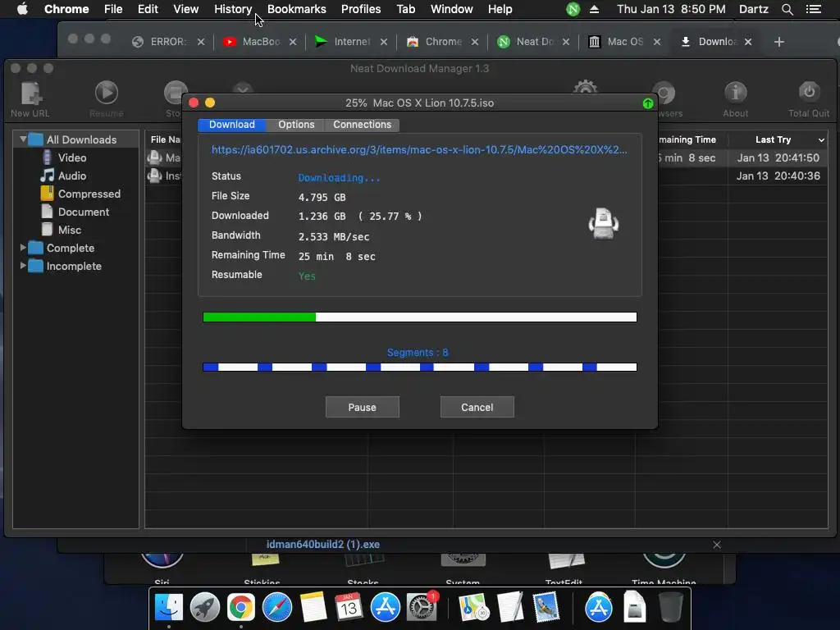840x630 pixels.
Task: Click the Apple menu icon
Action: (22, 9)
